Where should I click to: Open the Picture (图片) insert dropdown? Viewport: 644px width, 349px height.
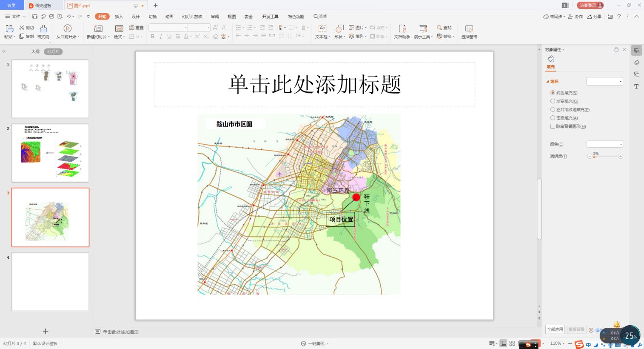(x=358, y=28)
